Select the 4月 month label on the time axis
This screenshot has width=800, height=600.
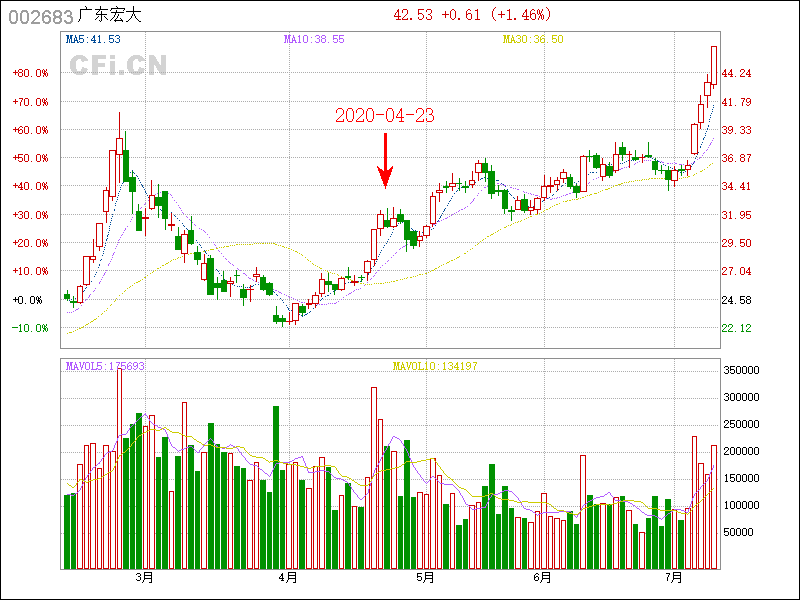coord(288,578)
